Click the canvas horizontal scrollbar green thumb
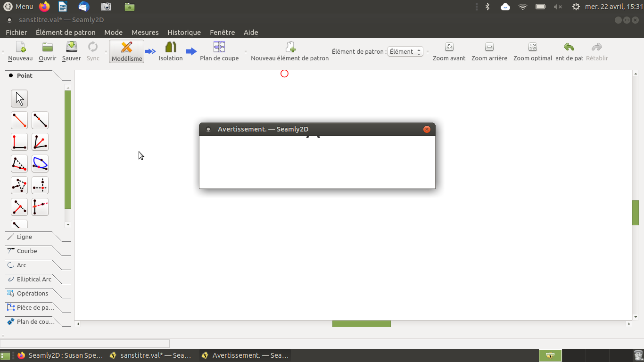 click(361, 324)
